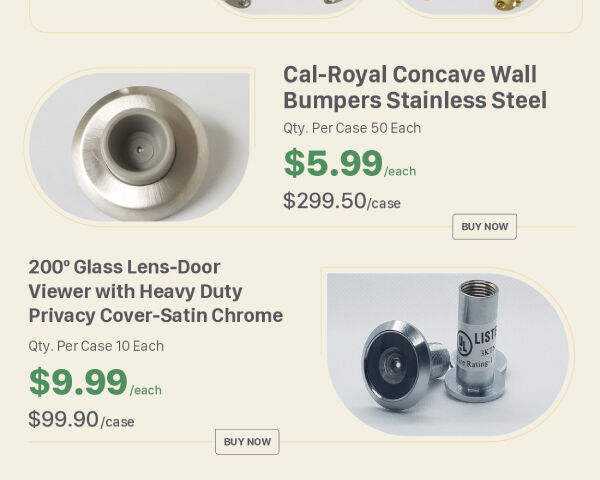Select the $5.99 price
600x480 pixels.
pyautogui.click(x=333, y=163)
